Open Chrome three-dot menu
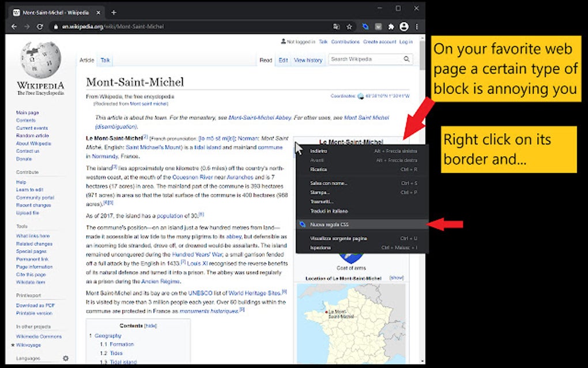 point(417,27)
